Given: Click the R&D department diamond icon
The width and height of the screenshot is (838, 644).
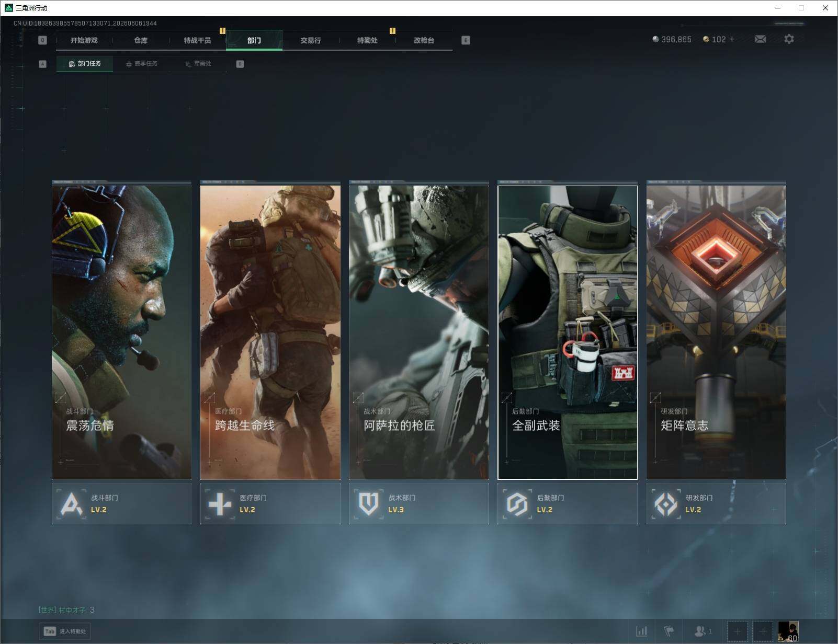Looking at the screenshot, I should (666, 504).
